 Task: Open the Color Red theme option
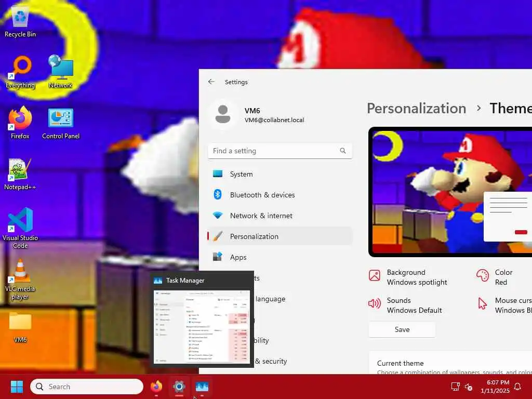495,277
